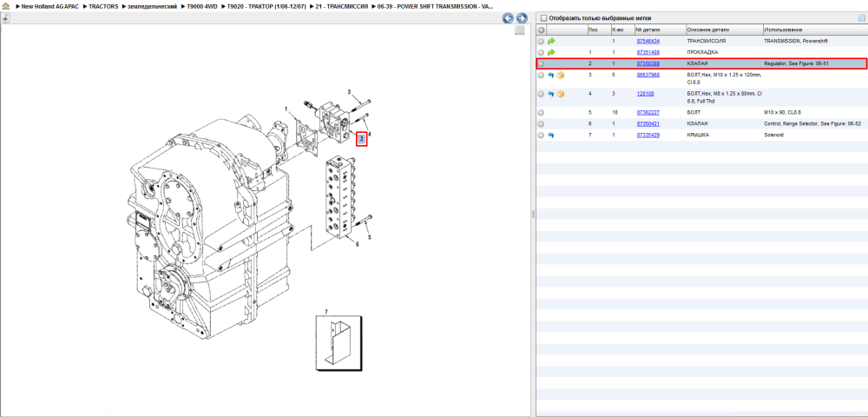The image size is (868, 417).
Task: Go to 21 - ТРАНСМИССИЯ breadcrumb
Action: point(341,6)
